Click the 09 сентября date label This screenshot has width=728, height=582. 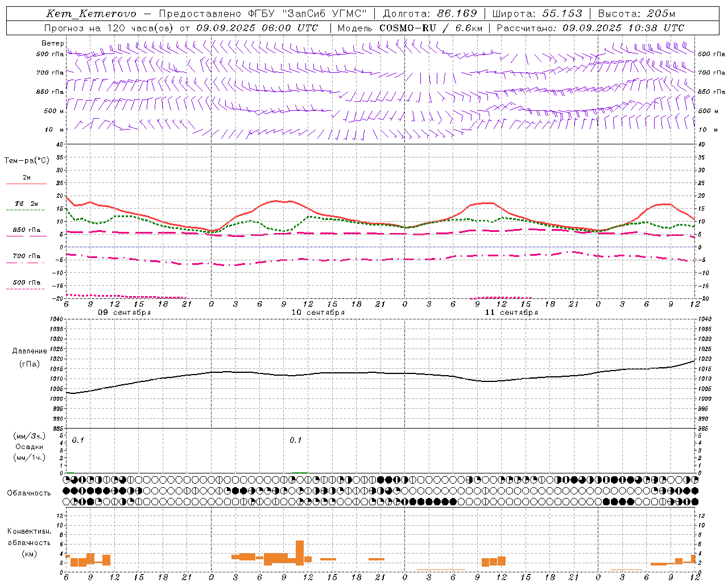(124, 313)
